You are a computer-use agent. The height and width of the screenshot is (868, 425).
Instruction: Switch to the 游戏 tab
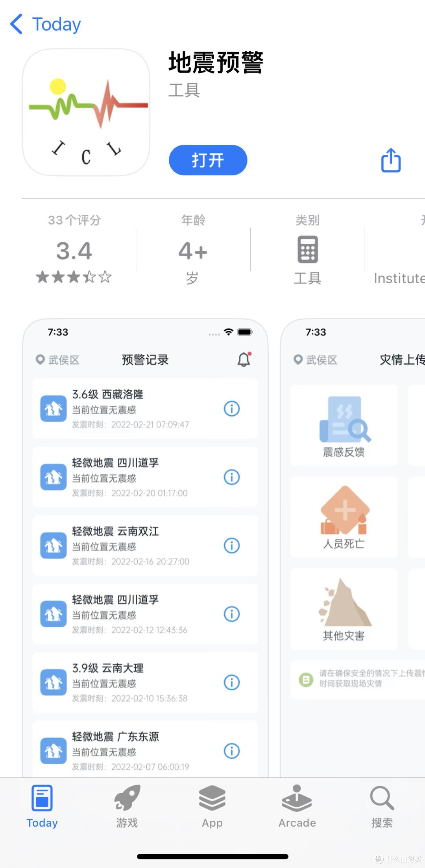127,807
